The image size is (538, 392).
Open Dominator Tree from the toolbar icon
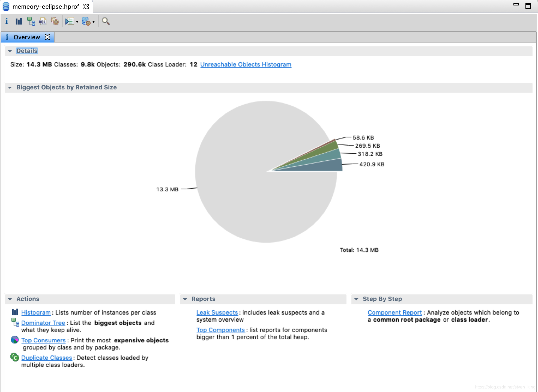(x=31, y=21)
